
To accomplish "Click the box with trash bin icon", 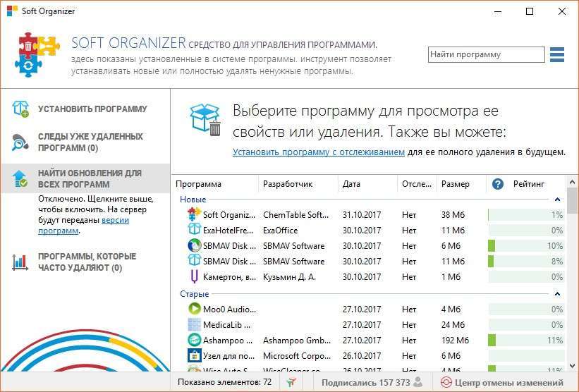I will coord(205,120).
